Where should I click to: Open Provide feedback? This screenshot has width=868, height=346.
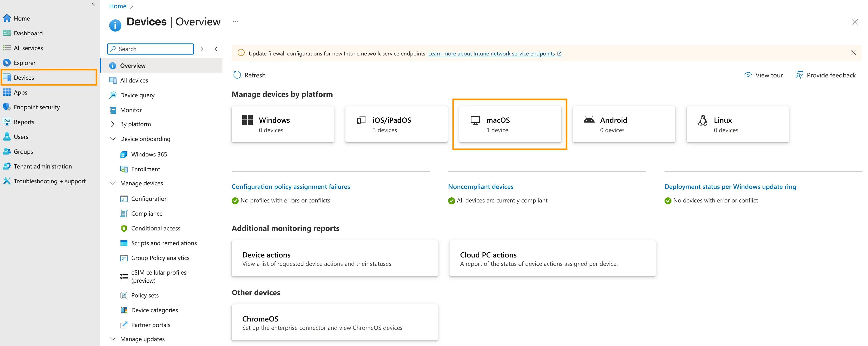point(825,75)
